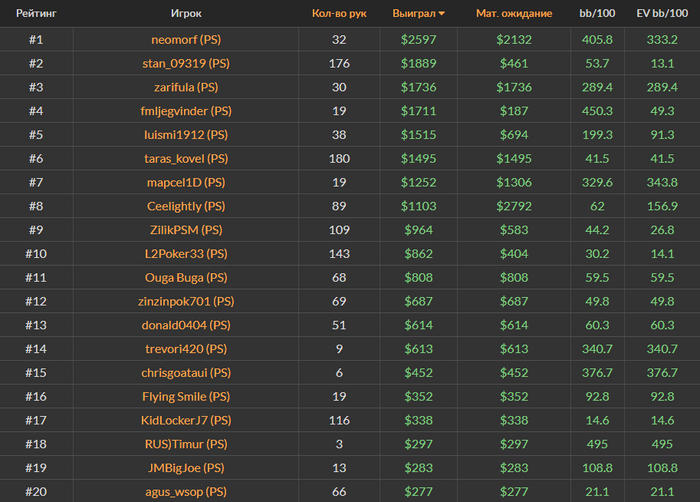700x502 pixels.
Task: Sort by the EV bb/100 column header
Action: point(661,15)
